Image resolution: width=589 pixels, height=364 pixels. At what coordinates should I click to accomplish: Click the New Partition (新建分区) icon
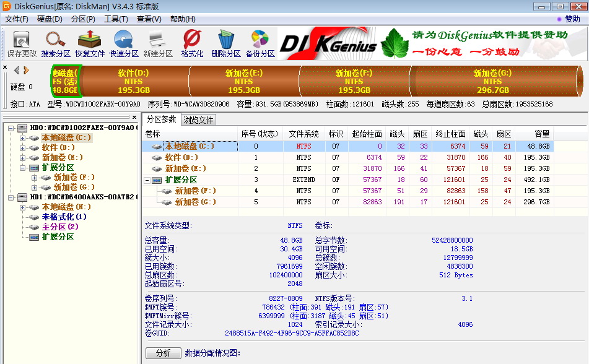(158, 44)
